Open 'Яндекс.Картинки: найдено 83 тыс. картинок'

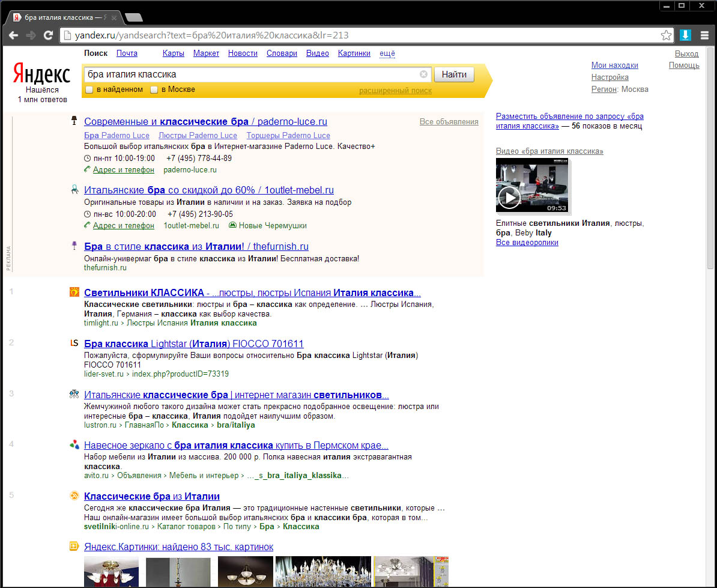coord(178,547)
